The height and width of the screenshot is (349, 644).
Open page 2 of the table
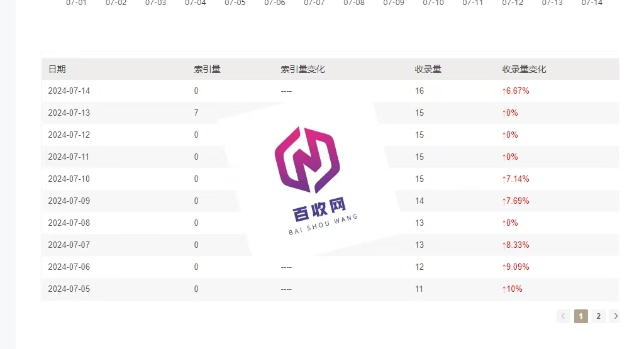click(x=599, y=316)
